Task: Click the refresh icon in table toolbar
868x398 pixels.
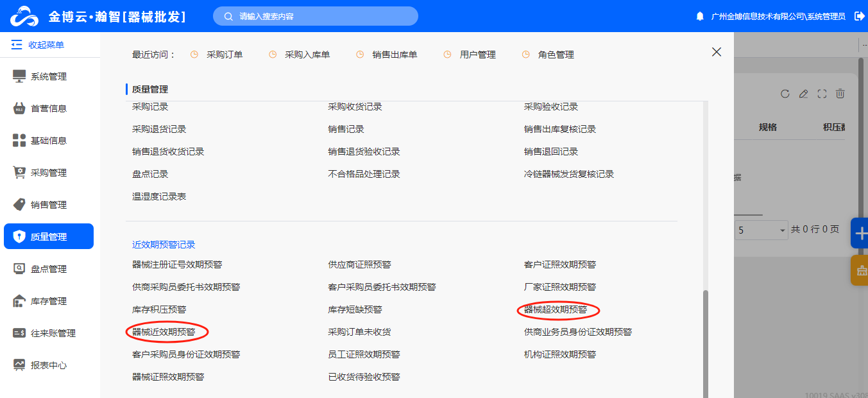Action: click(x=785, y=94)
